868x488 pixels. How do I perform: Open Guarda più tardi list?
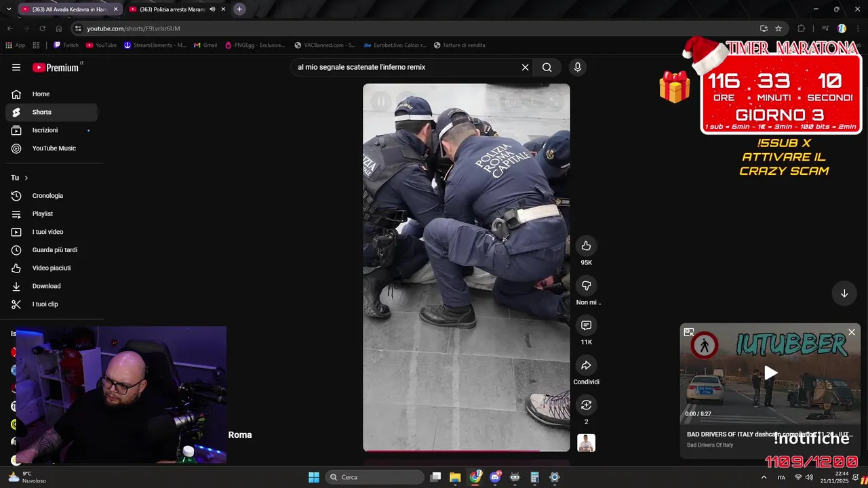[x=52, y=250]
